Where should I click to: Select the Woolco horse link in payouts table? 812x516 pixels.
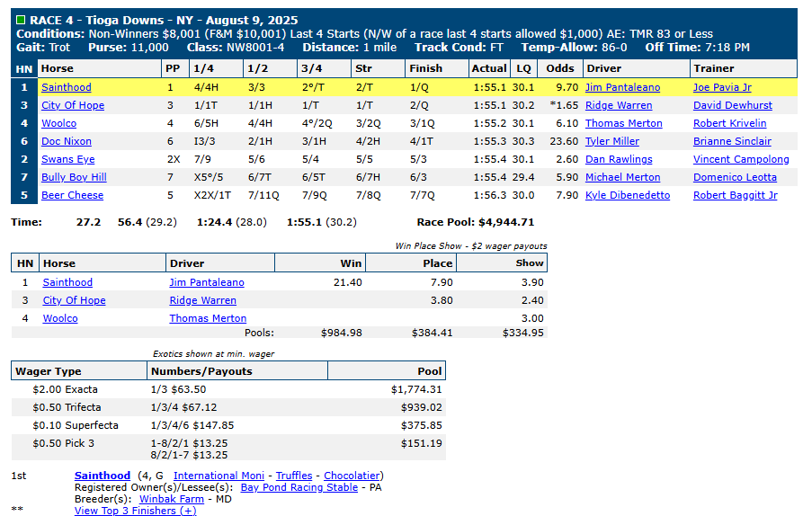(x=60, y=318)
